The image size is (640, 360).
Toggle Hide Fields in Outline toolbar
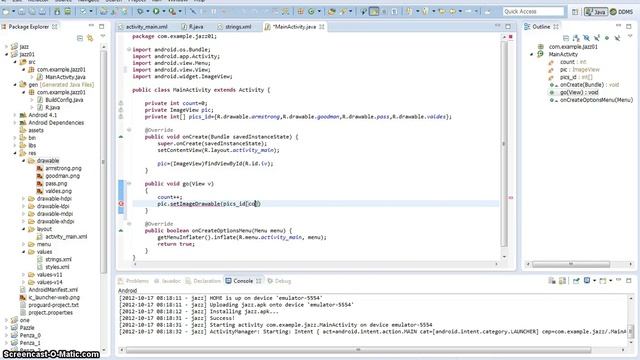(586, 38)
